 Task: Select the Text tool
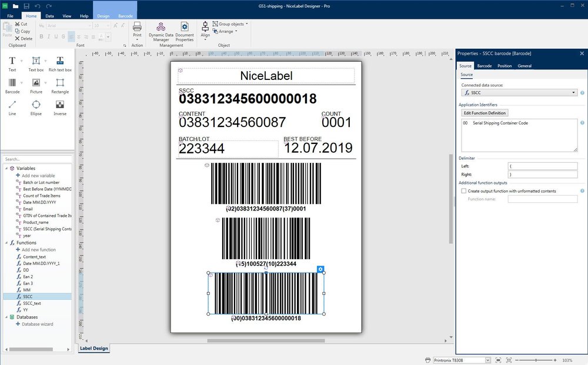12,61
